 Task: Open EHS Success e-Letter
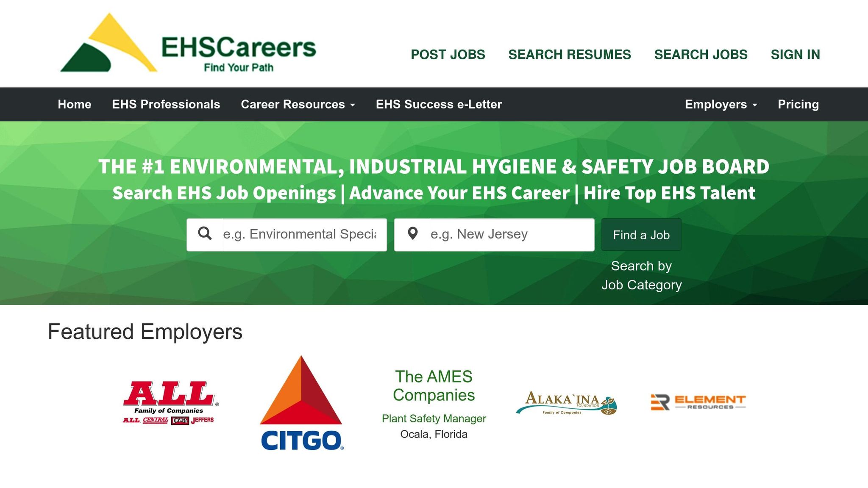(439, 104)
